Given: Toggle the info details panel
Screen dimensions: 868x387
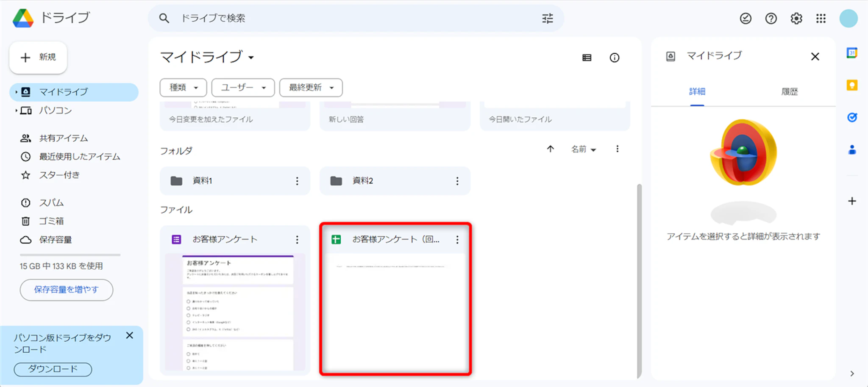Looking at the screenshot, I should [614, 58].
